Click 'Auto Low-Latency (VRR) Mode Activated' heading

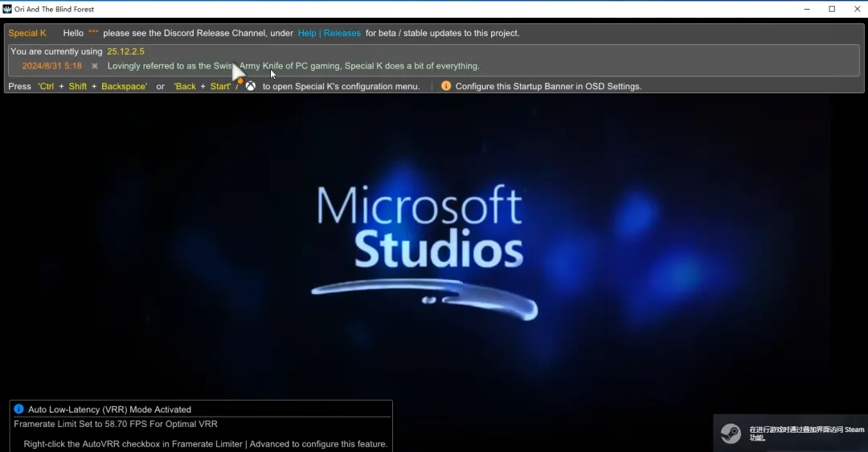[x=109, y=409]
